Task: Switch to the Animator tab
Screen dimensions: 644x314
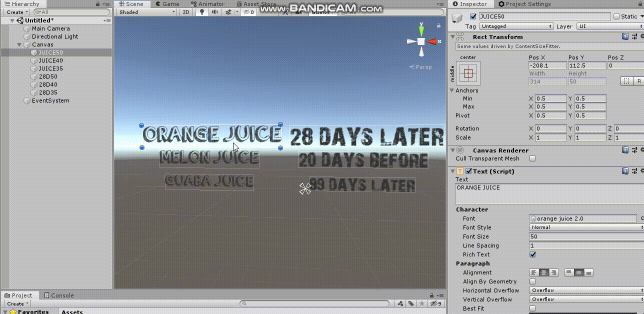Action: [207, 4]
